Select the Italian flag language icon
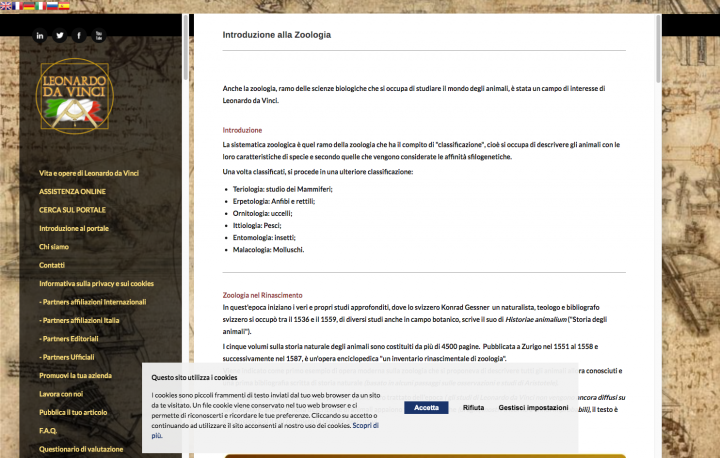The image size is (720, 458). tap(41, 6)
